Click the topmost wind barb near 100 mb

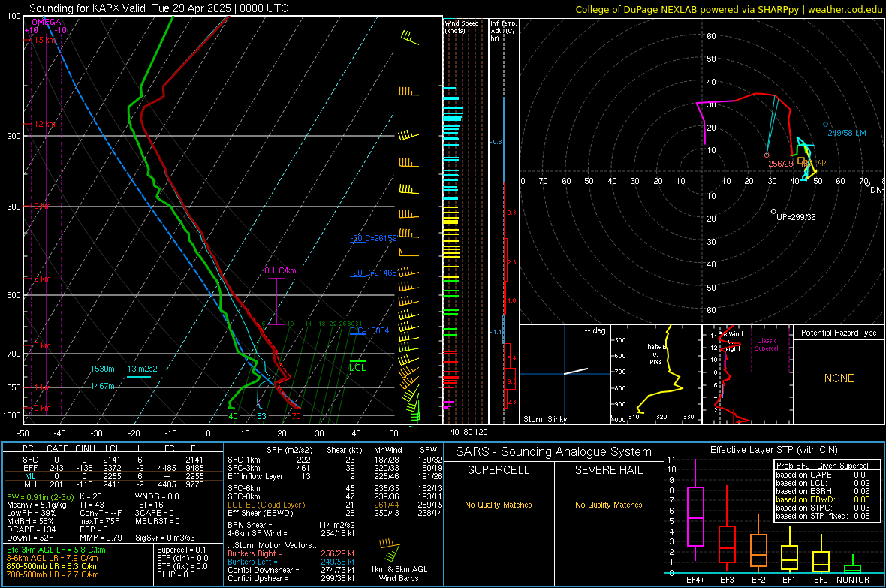410,38
